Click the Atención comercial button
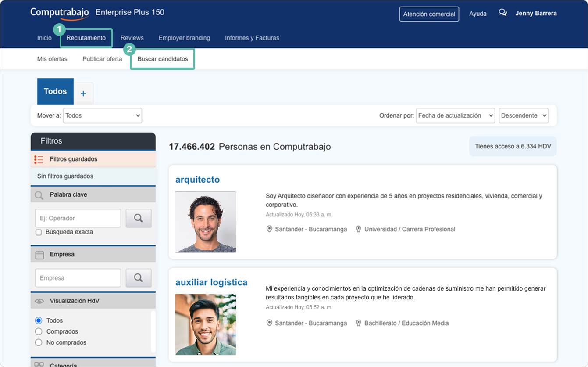Screen dimensions: 588x367 [429, 14]
